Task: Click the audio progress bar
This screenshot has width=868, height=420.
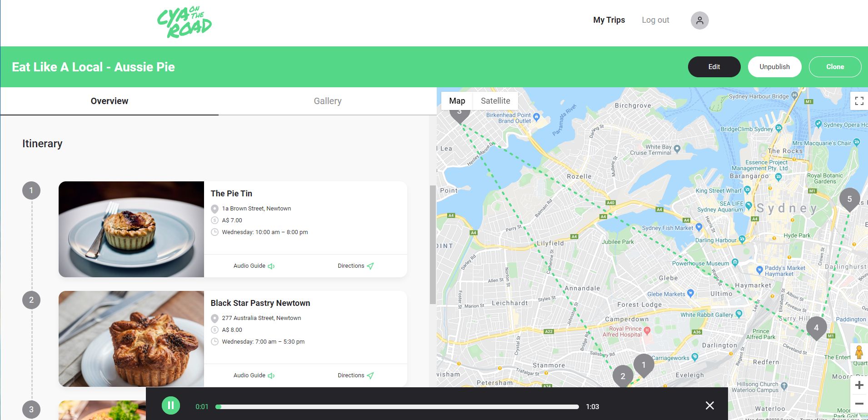Action: (398, 407)
